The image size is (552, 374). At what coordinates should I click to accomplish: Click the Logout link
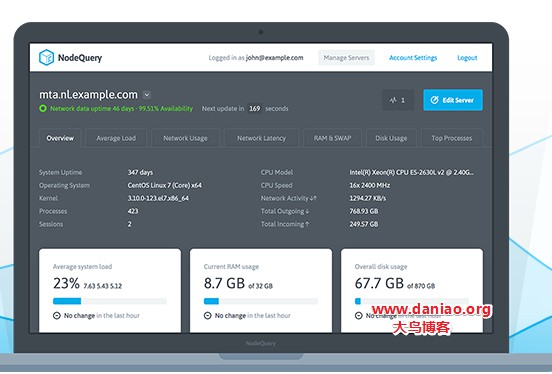pyautogui.click(x=467, y=58)
